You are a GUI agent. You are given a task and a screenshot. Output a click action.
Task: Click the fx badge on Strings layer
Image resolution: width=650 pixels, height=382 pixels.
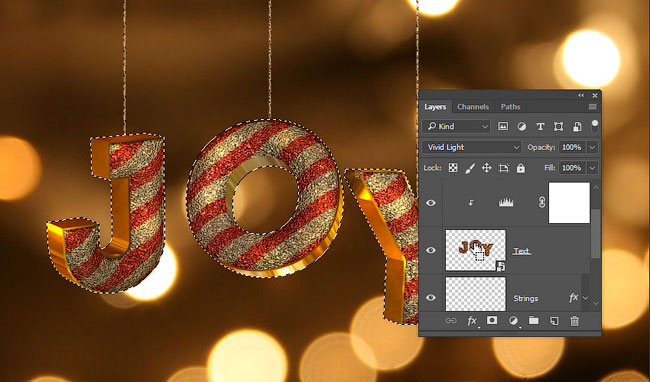pos(574,297)
